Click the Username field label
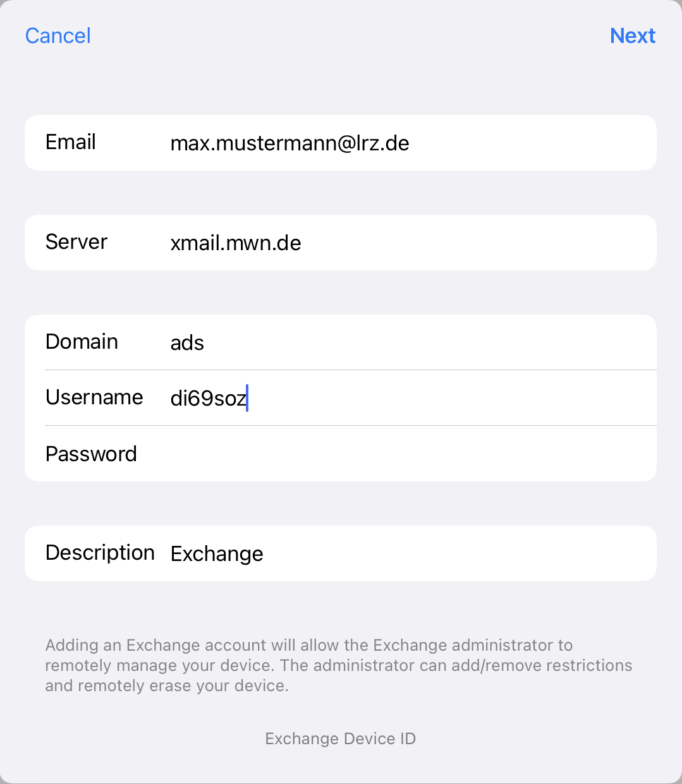The image size is (682, 784). click(x=94, y=397)
